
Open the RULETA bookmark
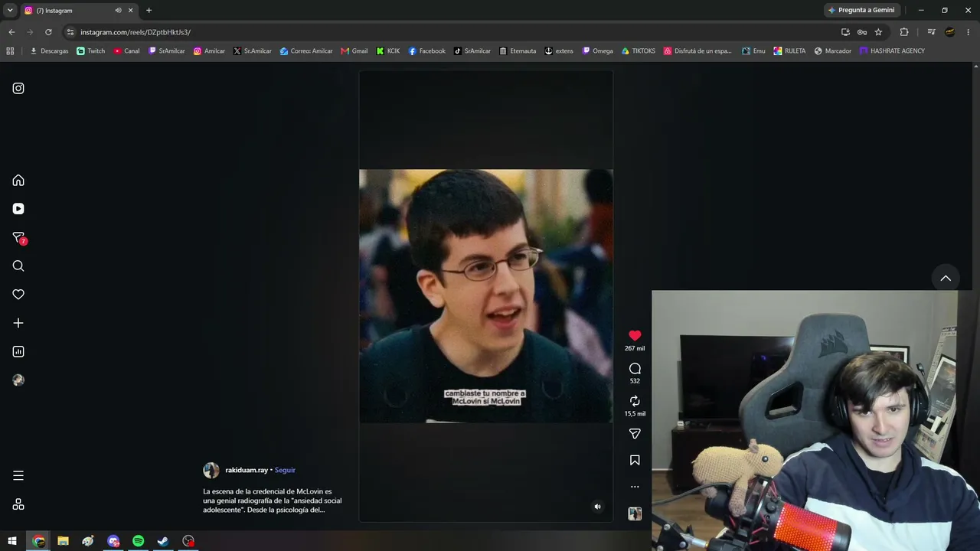(x=789, y=51)
